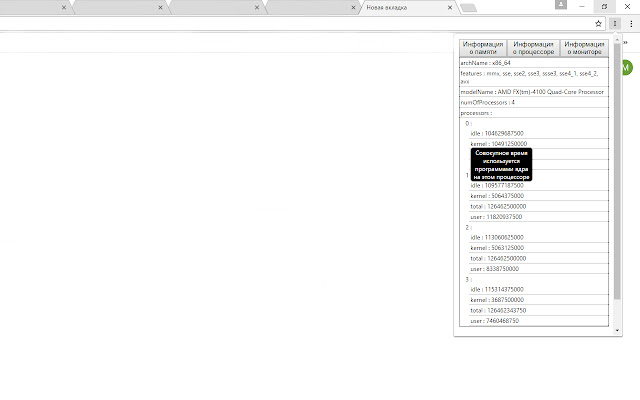The height and width of the screenshot is (400, 640).
Task: Click the processor 3 index label
Action: point(468,280)
